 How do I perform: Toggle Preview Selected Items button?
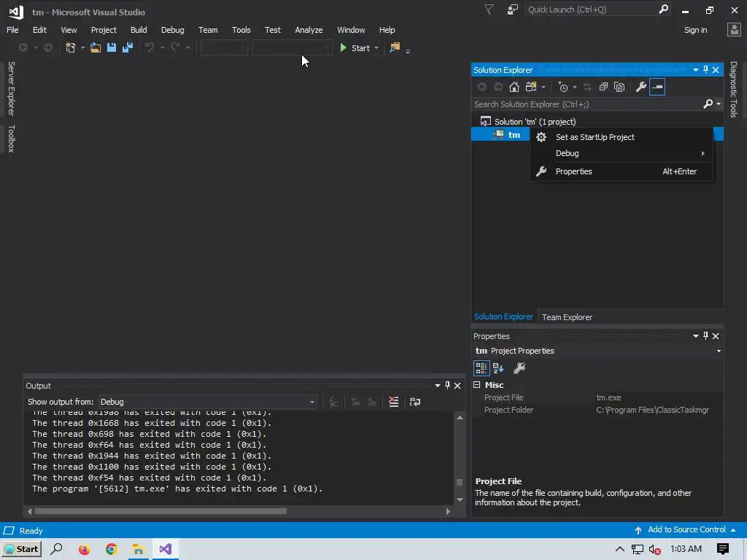[x=657, y=87]
